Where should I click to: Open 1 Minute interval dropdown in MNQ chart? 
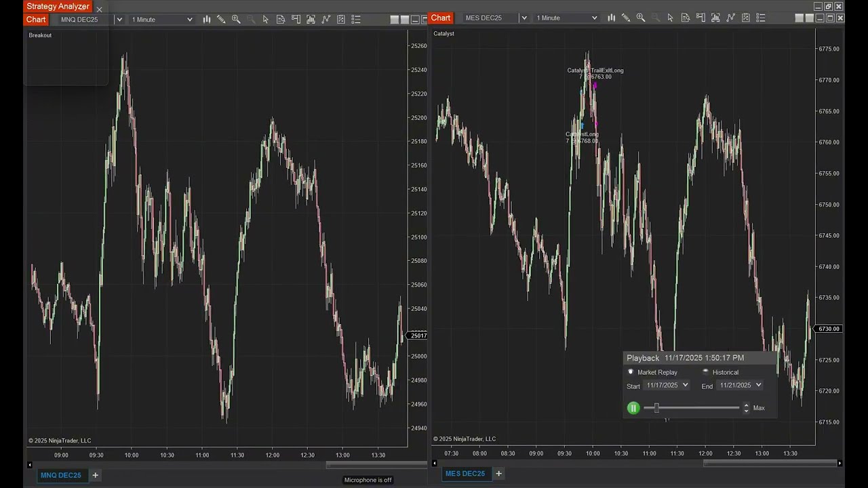[162, 20]
